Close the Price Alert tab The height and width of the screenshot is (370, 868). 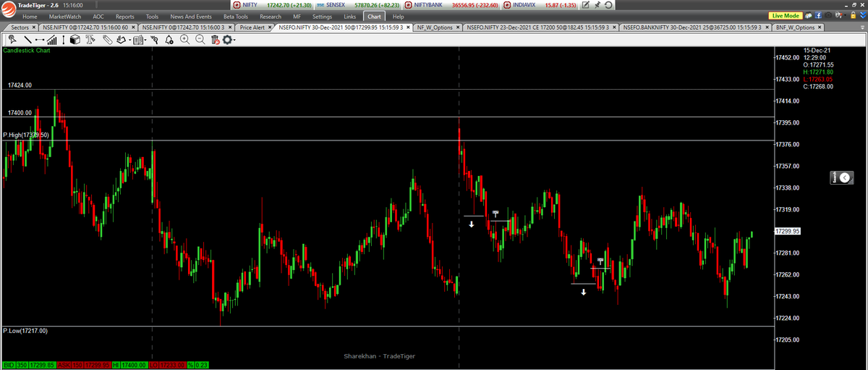click(271, 28)
